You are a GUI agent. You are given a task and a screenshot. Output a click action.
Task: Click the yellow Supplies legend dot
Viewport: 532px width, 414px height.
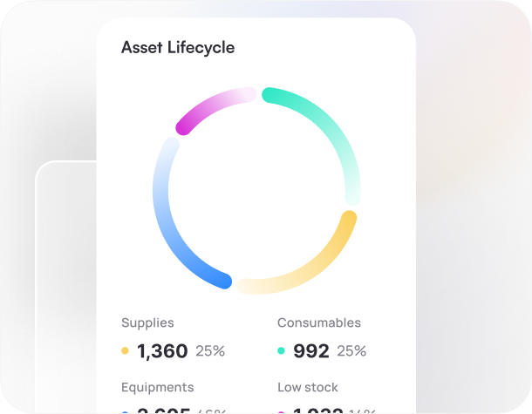(126, 351)
